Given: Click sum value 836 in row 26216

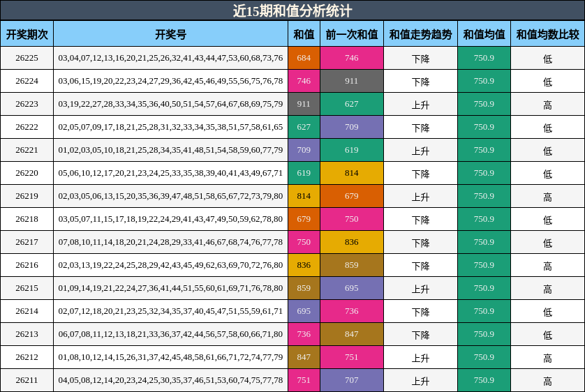Looking at the screenshot, I should 304,265.
